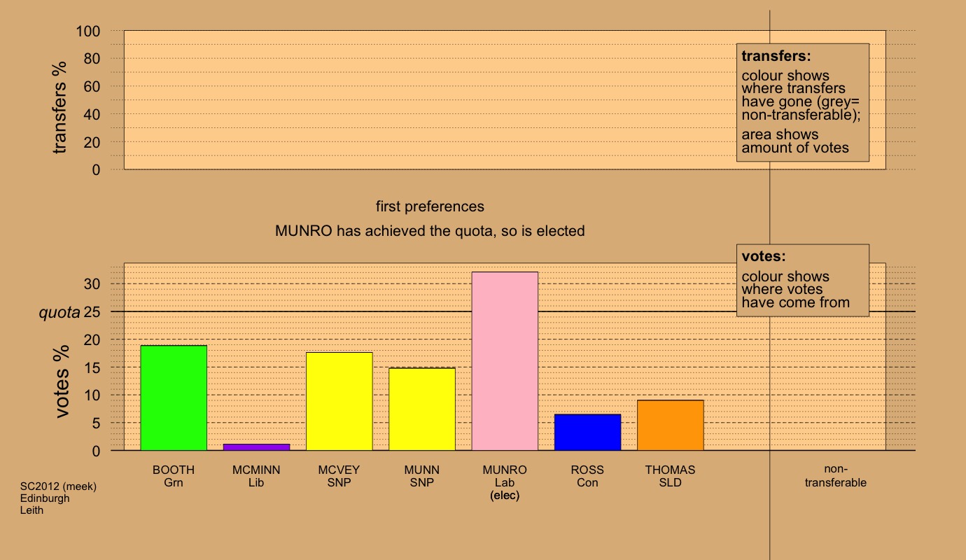
Task: Click the 'first preferences' stage heading
Action: [430, 206]
